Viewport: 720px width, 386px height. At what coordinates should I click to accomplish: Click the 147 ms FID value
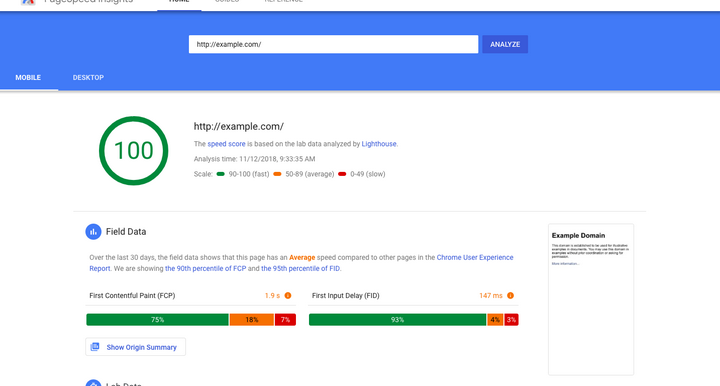click(x=491, y=296)
